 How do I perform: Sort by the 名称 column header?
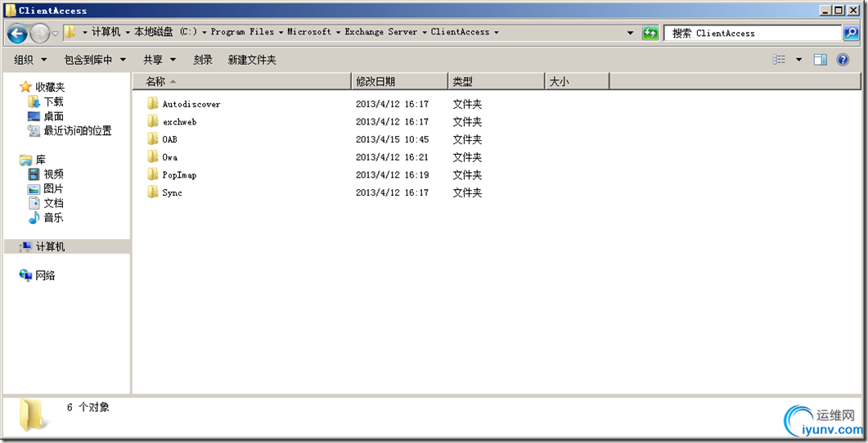(242, 81)
